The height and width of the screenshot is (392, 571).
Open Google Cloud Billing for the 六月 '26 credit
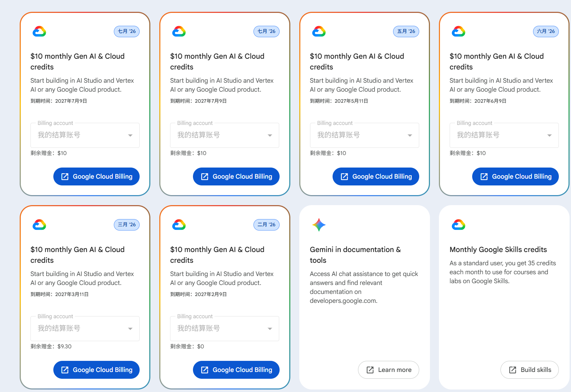point(515,176)
